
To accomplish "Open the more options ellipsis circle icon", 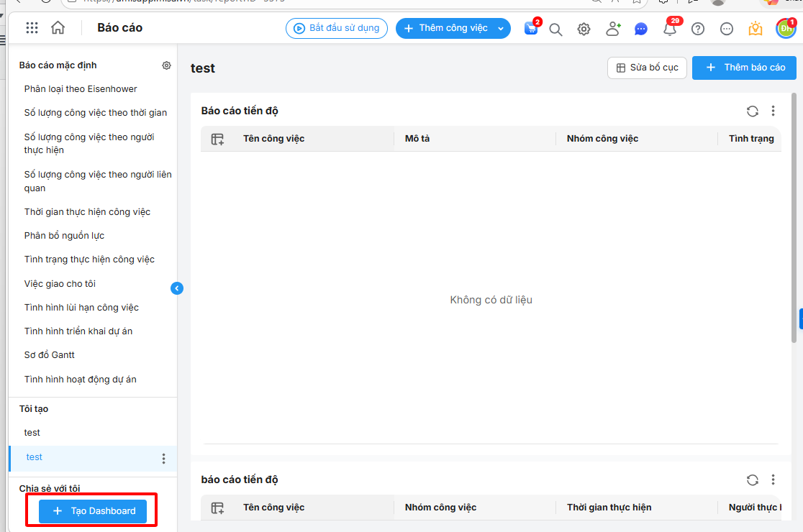I will click(727, 29).
